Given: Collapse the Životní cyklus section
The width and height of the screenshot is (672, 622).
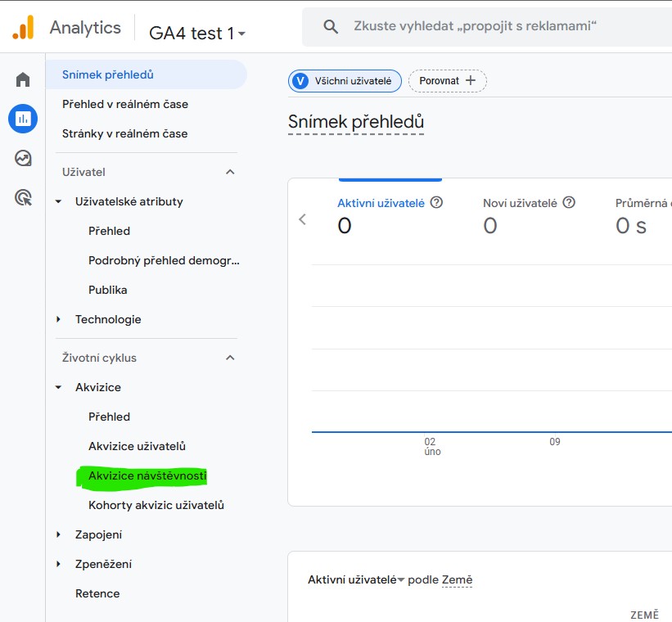Looking at the screenshot, I should tap(230, 358).
